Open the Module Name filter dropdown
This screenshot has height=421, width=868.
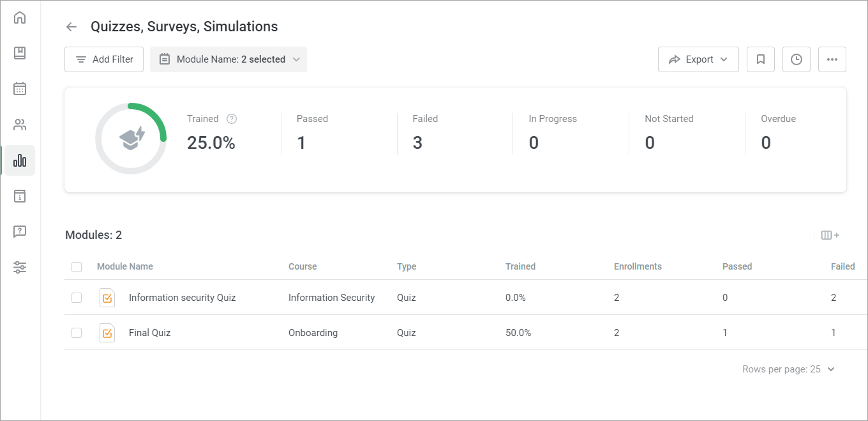[228, 59]
